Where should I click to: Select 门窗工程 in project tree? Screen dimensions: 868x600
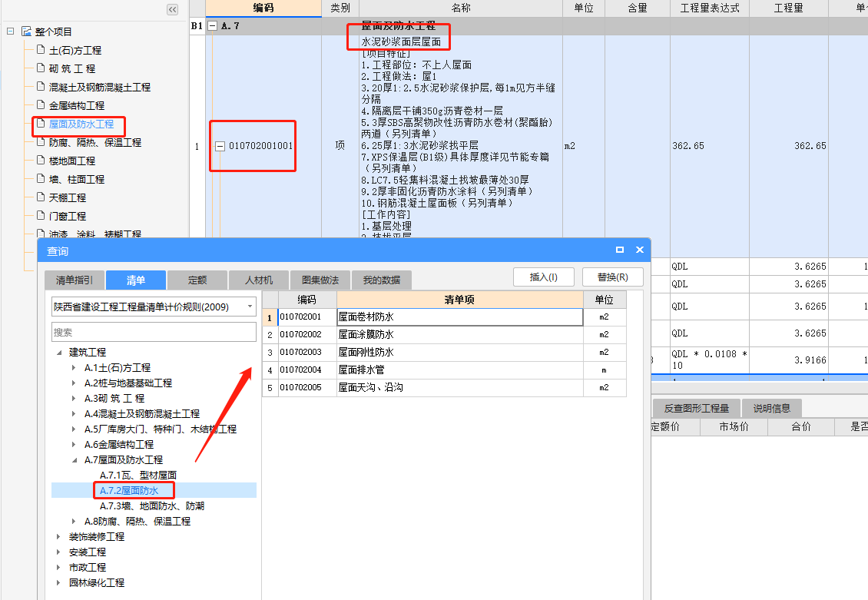coord(67,217)
